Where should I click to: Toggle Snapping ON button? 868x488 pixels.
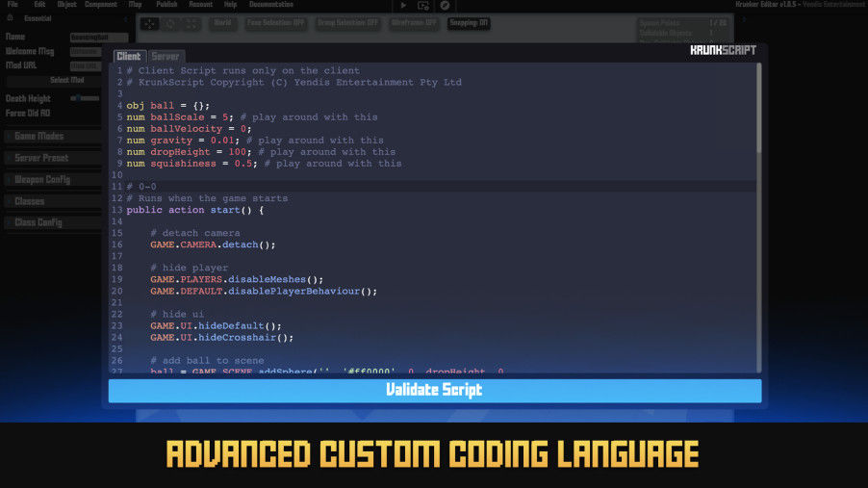tap(469, 22)
